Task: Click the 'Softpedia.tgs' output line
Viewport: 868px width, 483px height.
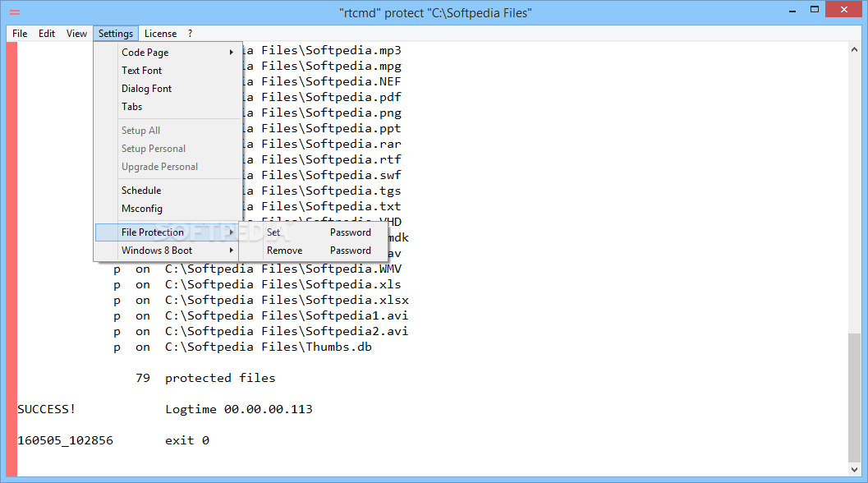Action: click(322, 191)
